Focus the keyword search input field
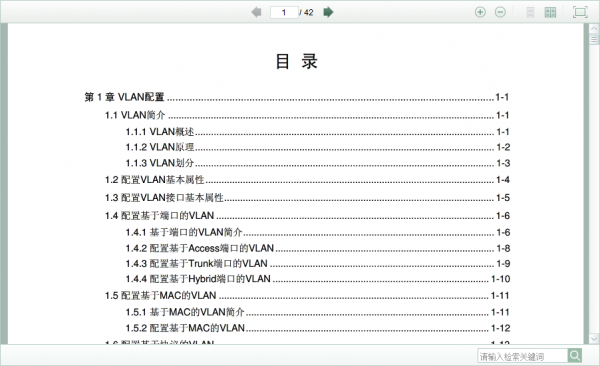This screenshot has width=600, height=366. coord(522,356)
